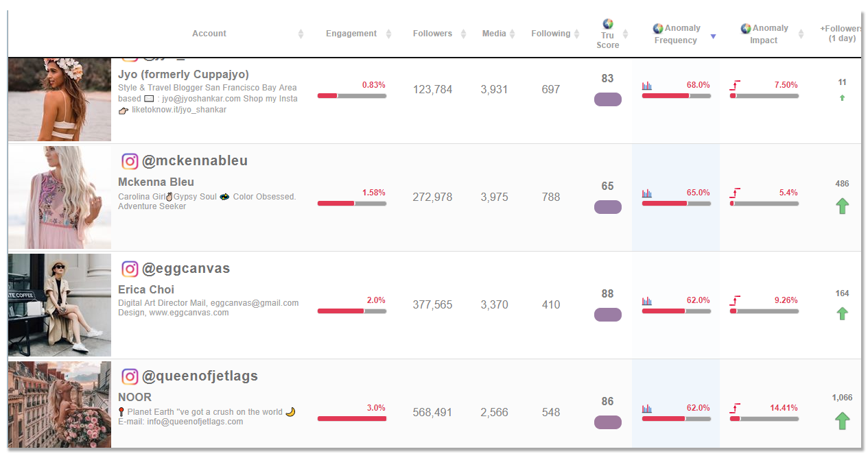Click followers count 272,978
Screen dimensions: 868x458
pos(432,197)
